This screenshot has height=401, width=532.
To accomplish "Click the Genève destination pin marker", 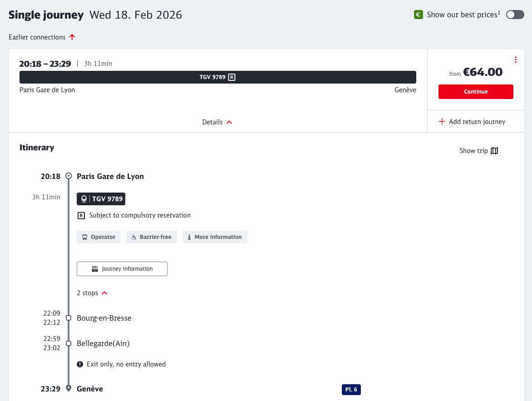I will click(69, 388).
